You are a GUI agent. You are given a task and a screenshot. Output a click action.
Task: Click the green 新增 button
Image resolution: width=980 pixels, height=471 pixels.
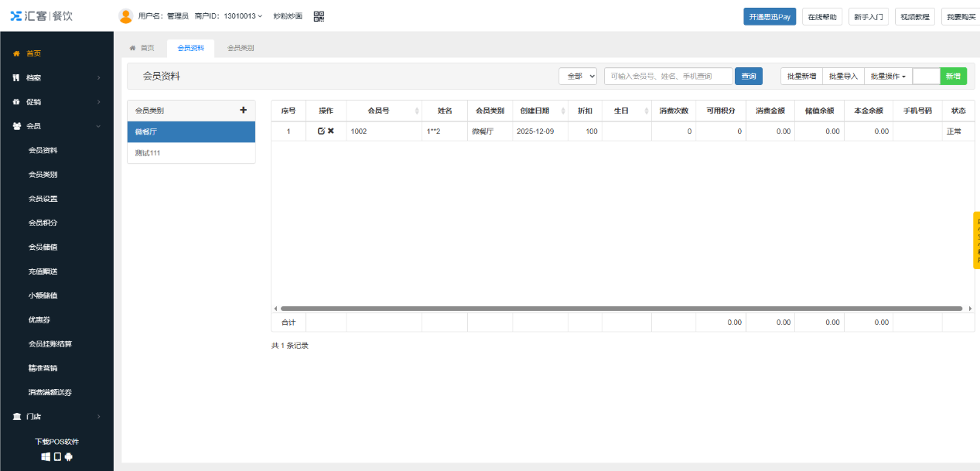click(x=953, y=77)
